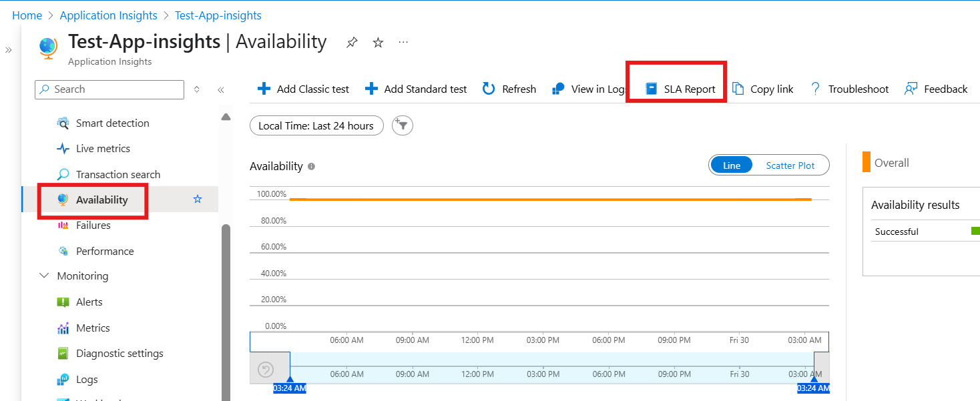Click the Search field in sidebar

109,89
